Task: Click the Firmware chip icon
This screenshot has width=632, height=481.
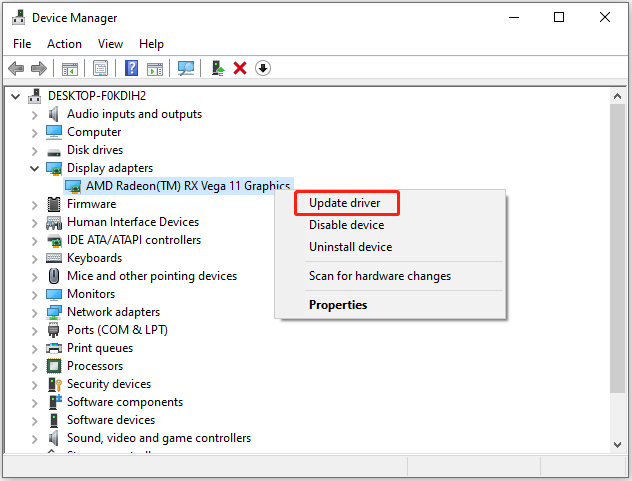Action: tap(54, 204)
